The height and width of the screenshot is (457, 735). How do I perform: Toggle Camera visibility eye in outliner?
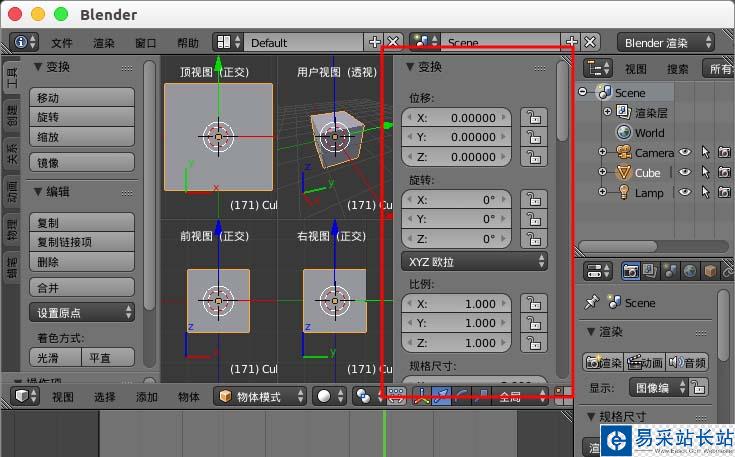[x=685, y=152]
